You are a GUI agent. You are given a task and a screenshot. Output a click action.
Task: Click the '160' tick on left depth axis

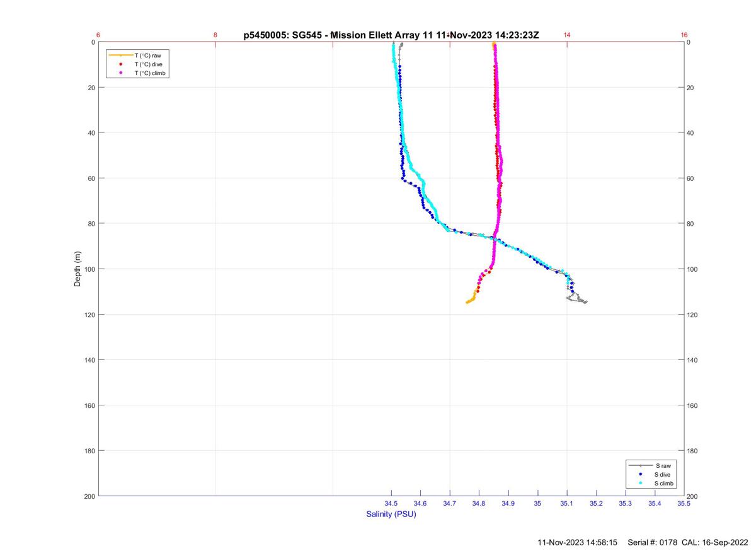(x=89, y=405)
